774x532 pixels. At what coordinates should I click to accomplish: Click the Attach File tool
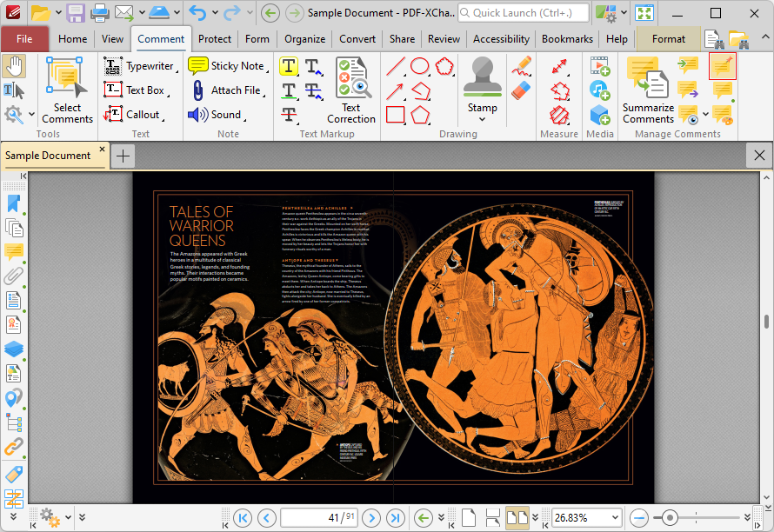click(x=227, y=90)
